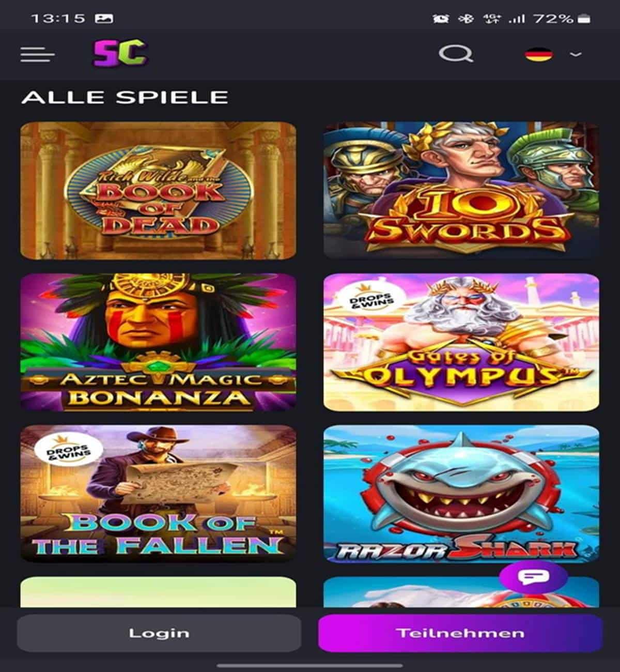
Task: Click the Login button
Action: [x=159, y=633]
